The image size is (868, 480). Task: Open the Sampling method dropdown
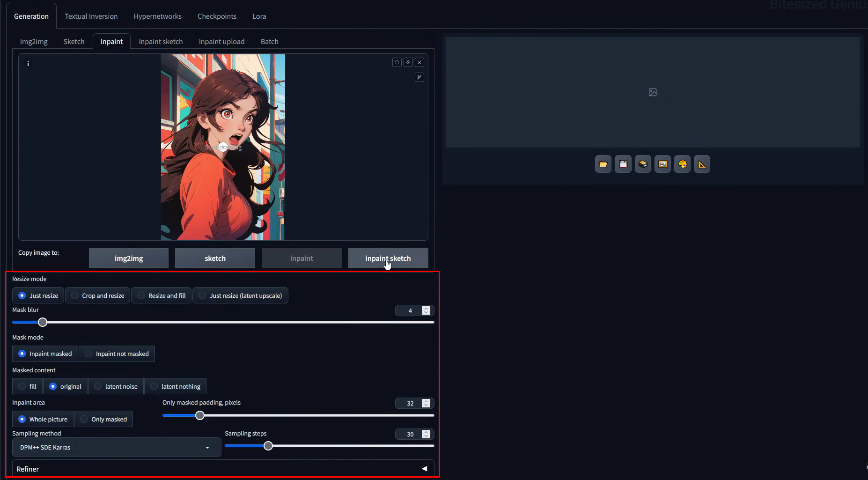click(116, 447)
